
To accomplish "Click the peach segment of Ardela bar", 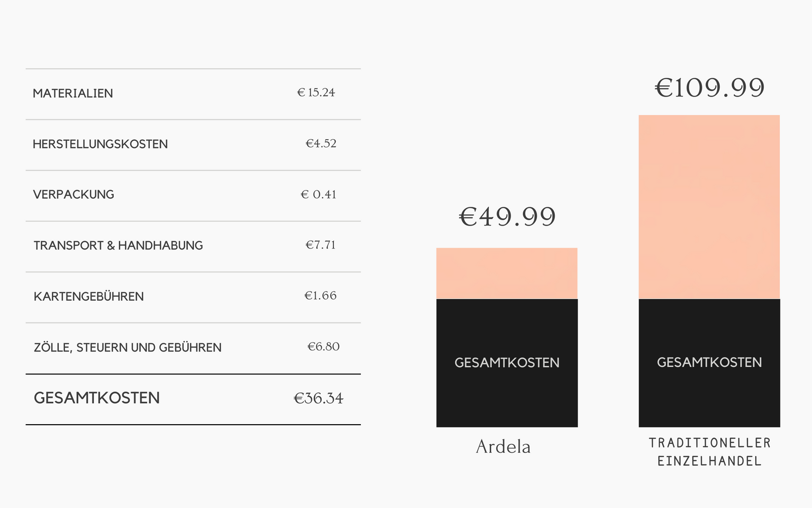I will (x=507, y=273).
